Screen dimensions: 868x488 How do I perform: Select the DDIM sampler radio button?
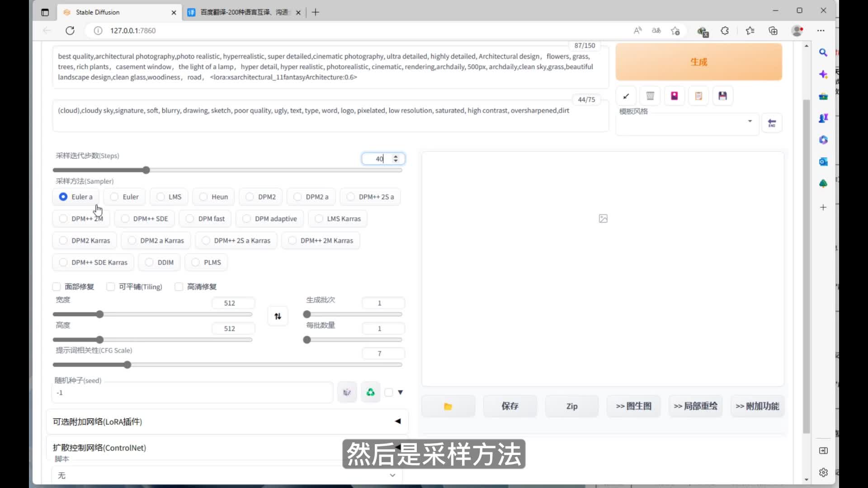149,263
